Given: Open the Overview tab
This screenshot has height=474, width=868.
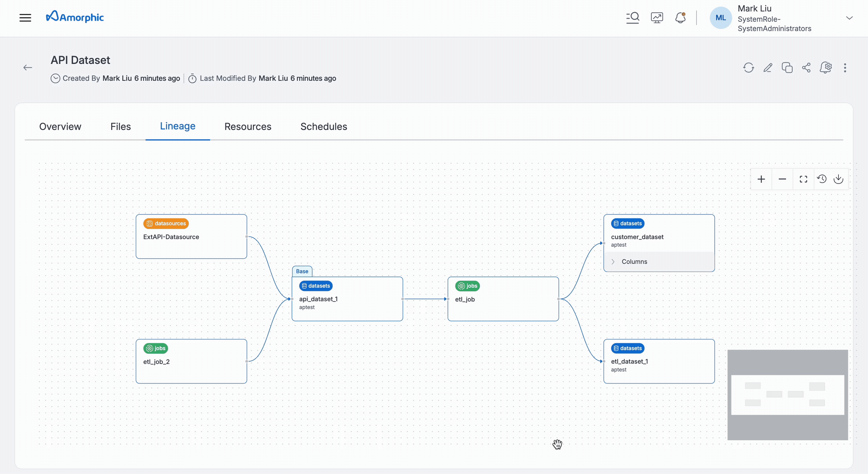Looking at the screenshot, I should click(60, 126).
